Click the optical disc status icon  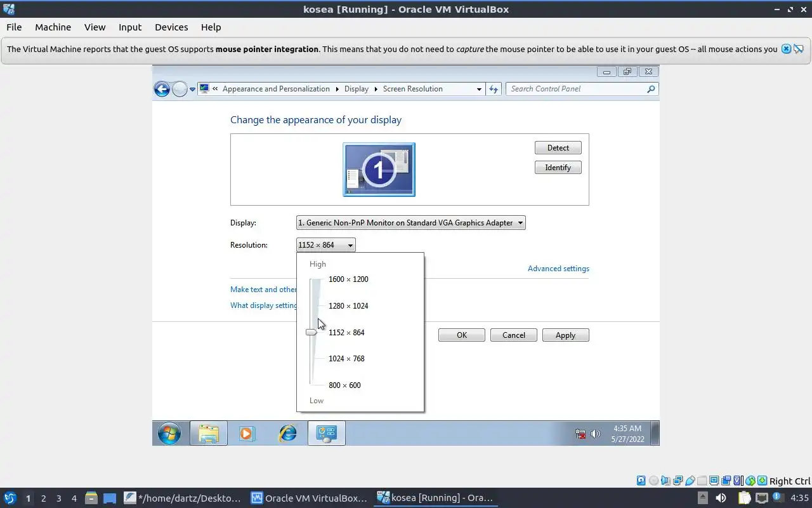pyautogui.click(x=653, y=481)
